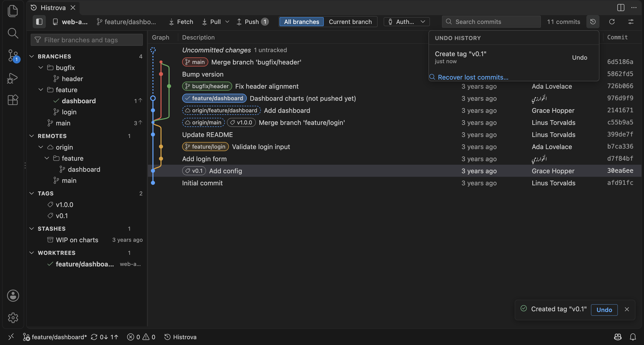The image size is (644, 345).
Task: Collapse the STASHES section
Action: pyautogui.click(x=32, y=228)
